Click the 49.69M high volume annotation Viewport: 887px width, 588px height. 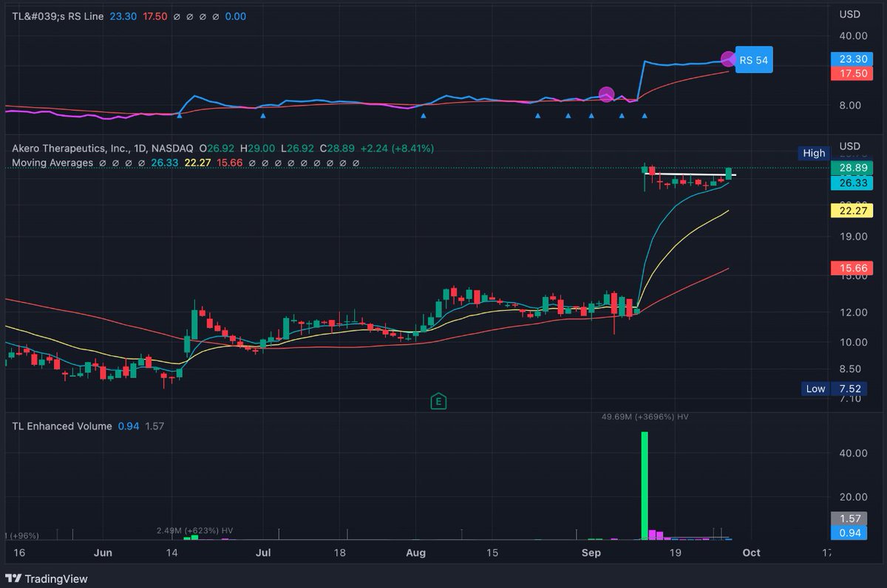tap(645, 417)
